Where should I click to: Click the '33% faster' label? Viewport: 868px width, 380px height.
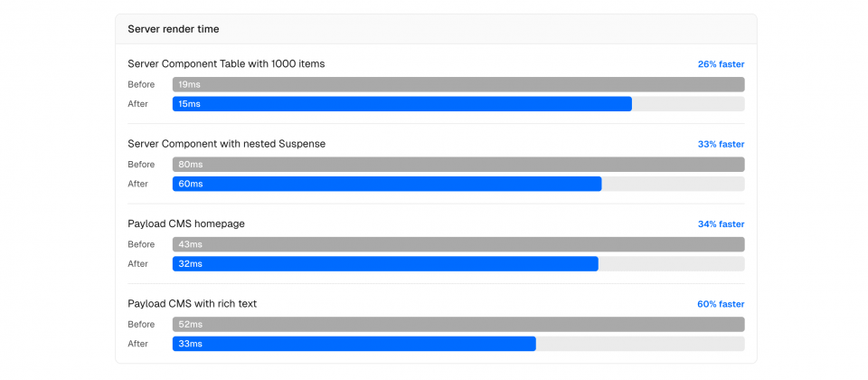(x=721, y=144)
